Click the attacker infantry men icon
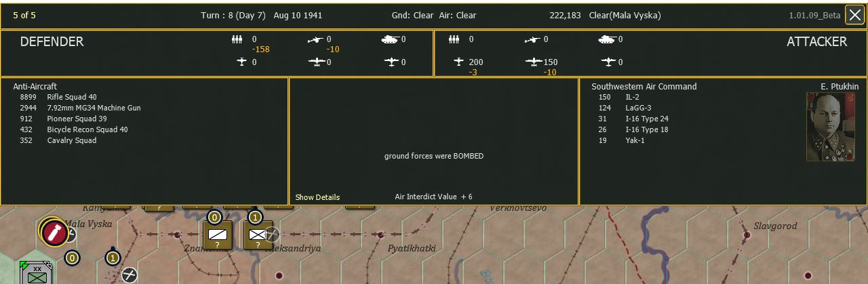The height and width of the screenshot is (284, 868). click(x=454, y=39)
